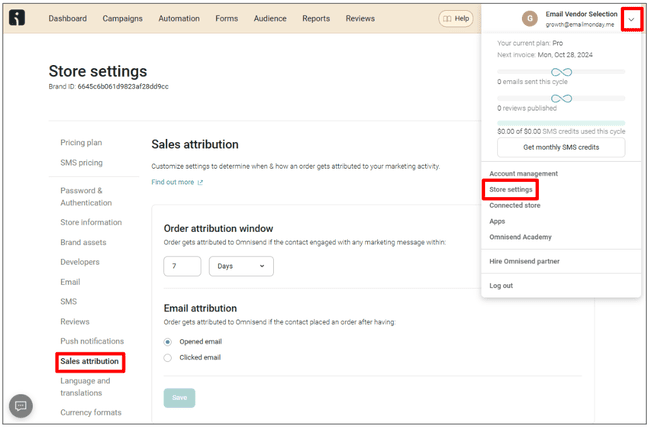
Task: Click the account avatar with letter G
Action: [529, 18]
